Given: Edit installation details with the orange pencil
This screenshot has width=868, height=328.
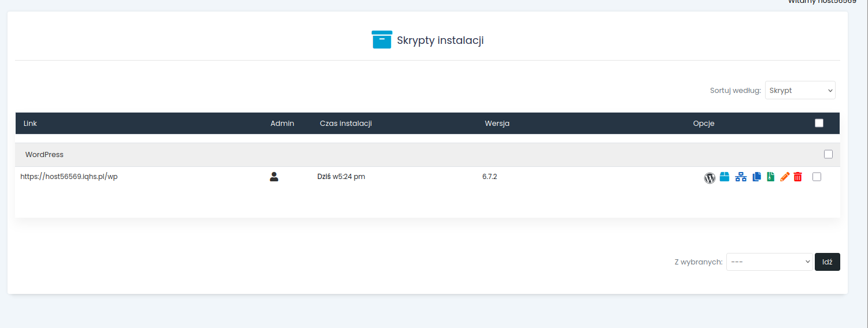Looking at the screenshot, I should (785, 177).
